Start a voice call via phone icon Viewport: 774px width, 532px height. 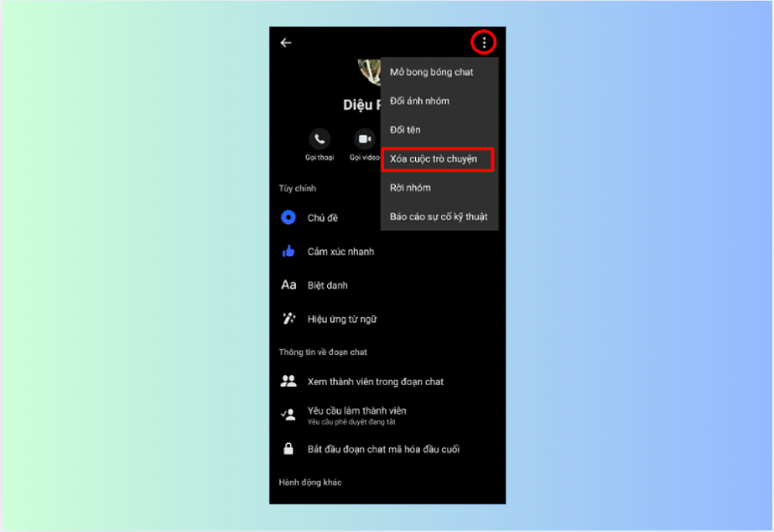pyautogui.click(x=318, y=139)
